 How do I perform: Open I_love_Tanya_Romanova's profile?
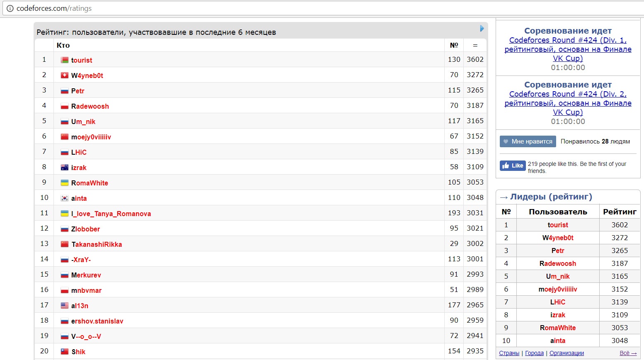(111, 214)
